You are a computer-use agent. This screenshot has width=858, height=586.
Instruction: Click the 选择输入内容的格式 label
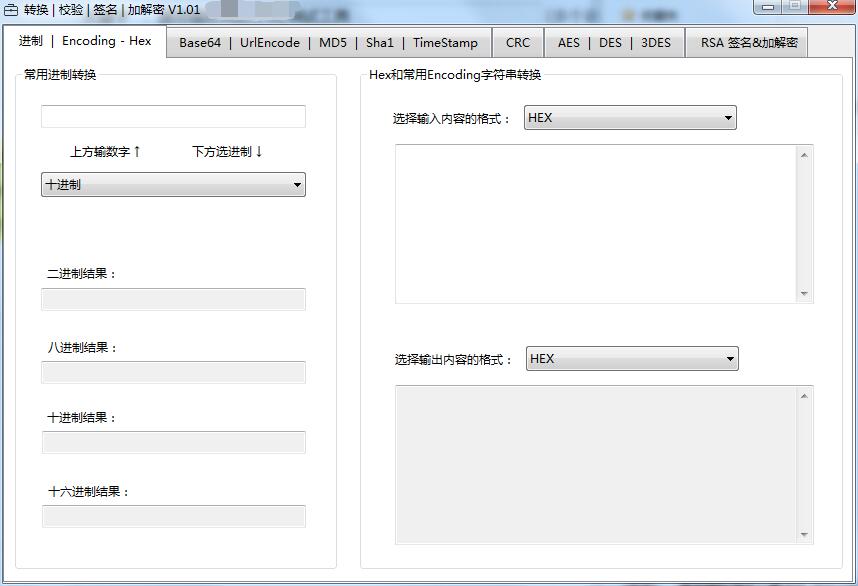(451, 119)
